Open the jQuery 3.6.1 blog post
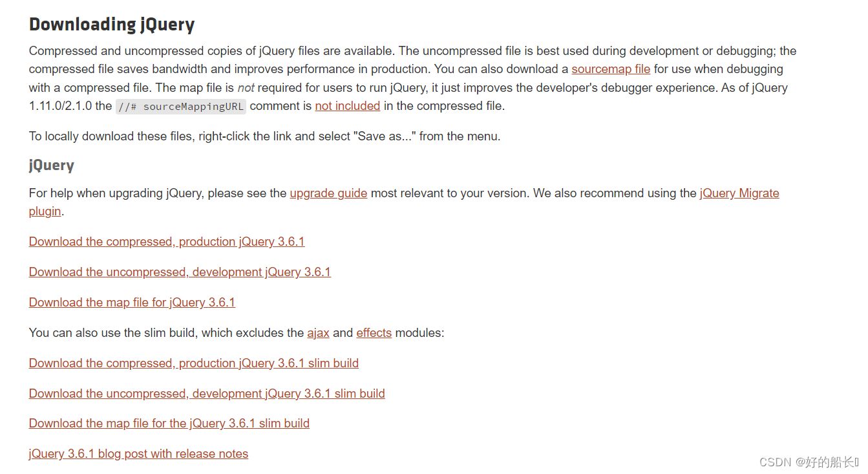The height and width of the screenshot is (474, 868). coord(138,453)
